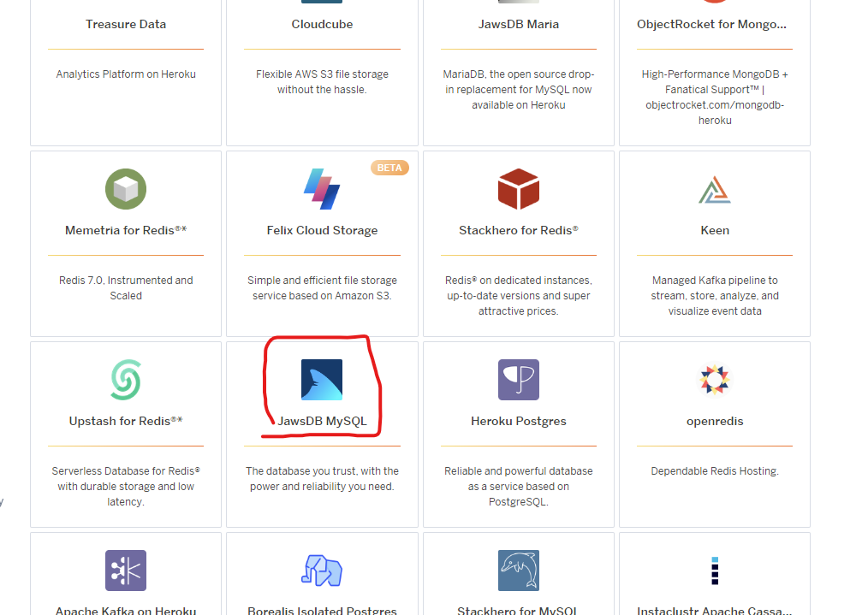This screenshot has height=615, width=868.
Task: Click the BETA badge on Felix Cloud Storage
Action: [389, 168]
